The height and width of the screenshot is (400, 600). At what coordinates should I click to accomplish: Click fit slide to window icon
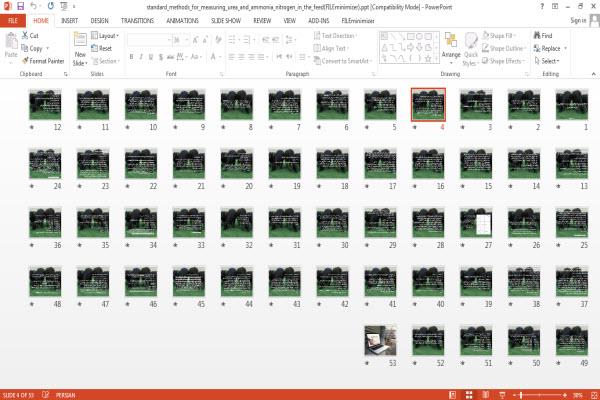coord(594,395)
